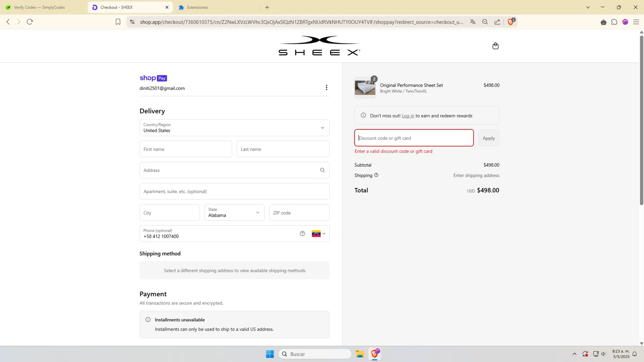Show hidden system tray icons chevron
Screen dimensions: 644x362
pos(574,354)
